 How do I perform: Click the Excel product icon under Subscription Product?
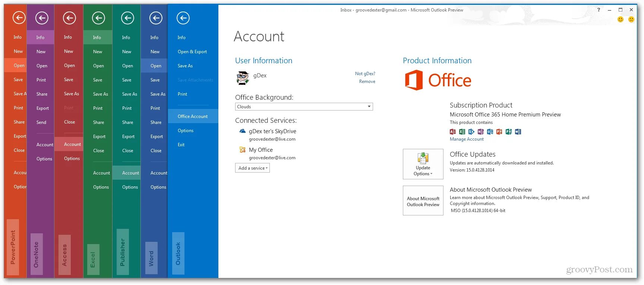click(462, 132)
